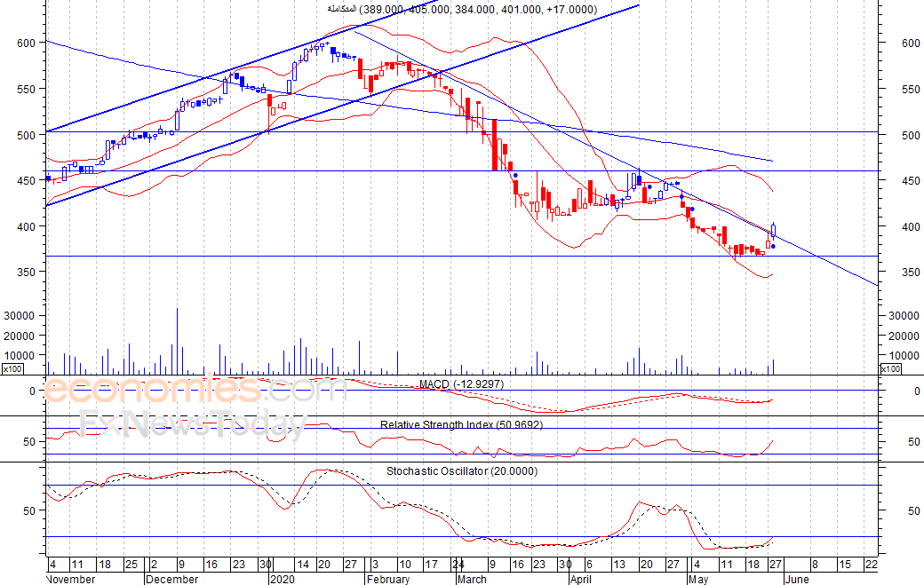Select 30000 on the left volume axis
Image resolution: width=924 pixels, height=585 pixels.
(x=20, y=315)
